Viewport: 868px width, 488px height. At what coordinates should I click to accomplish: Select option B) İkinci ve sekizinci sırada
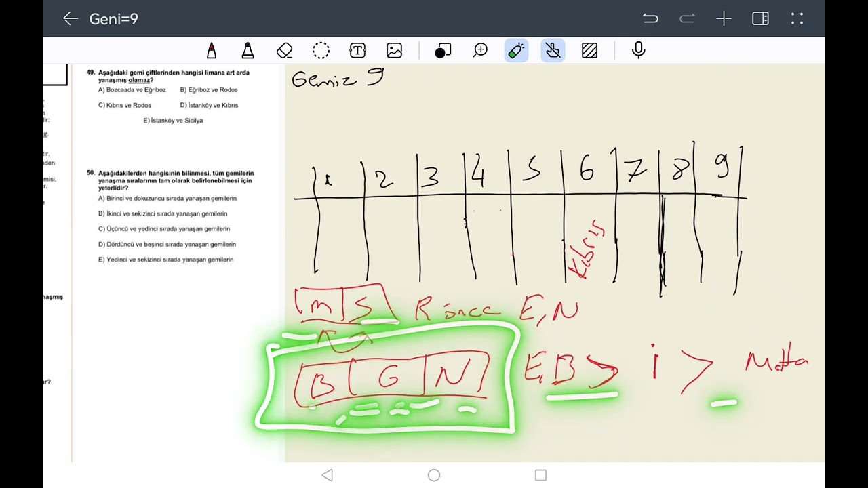click(x=163, y=213)
